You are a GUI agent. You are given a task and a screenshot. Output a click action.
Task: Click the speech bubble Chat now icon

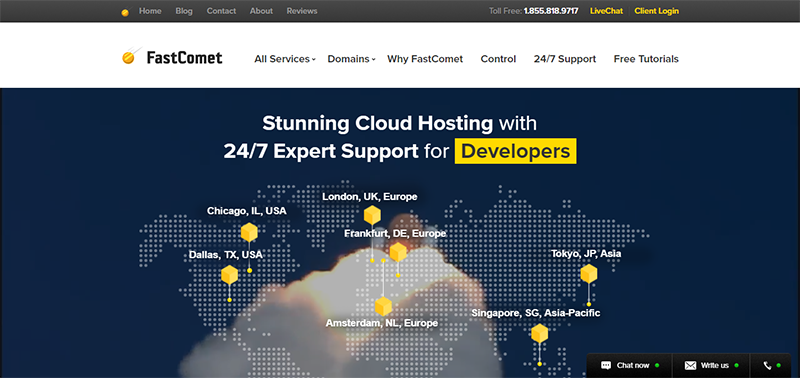[x=606, y=365]
